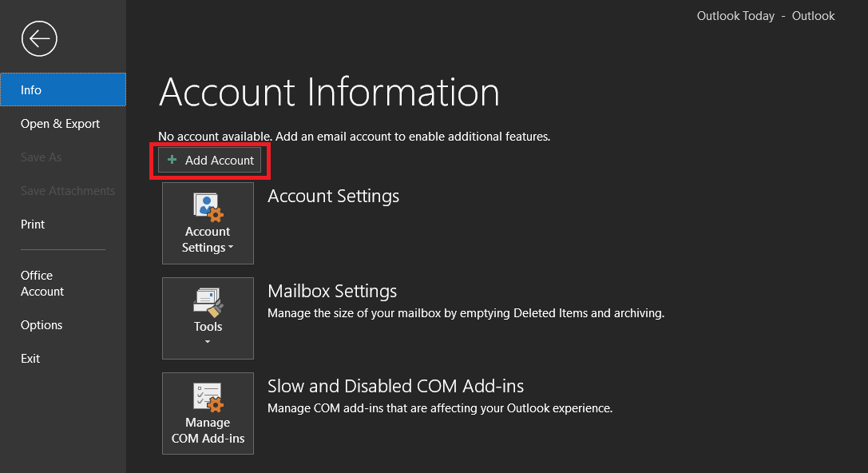The width and height of the screenshot is (868, 473).
Task: Choose Print in the sidebar
Action: (33, 225)
